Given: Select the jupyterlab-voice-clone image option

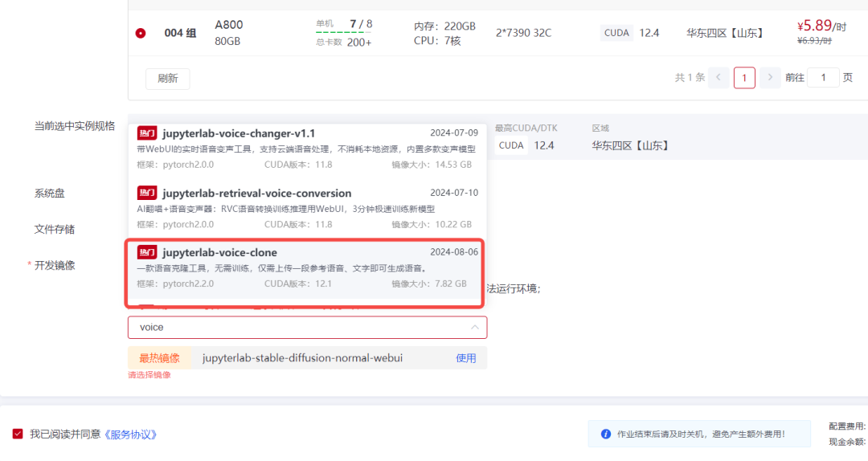Looking at the screenshot, I should pos(219,253).
